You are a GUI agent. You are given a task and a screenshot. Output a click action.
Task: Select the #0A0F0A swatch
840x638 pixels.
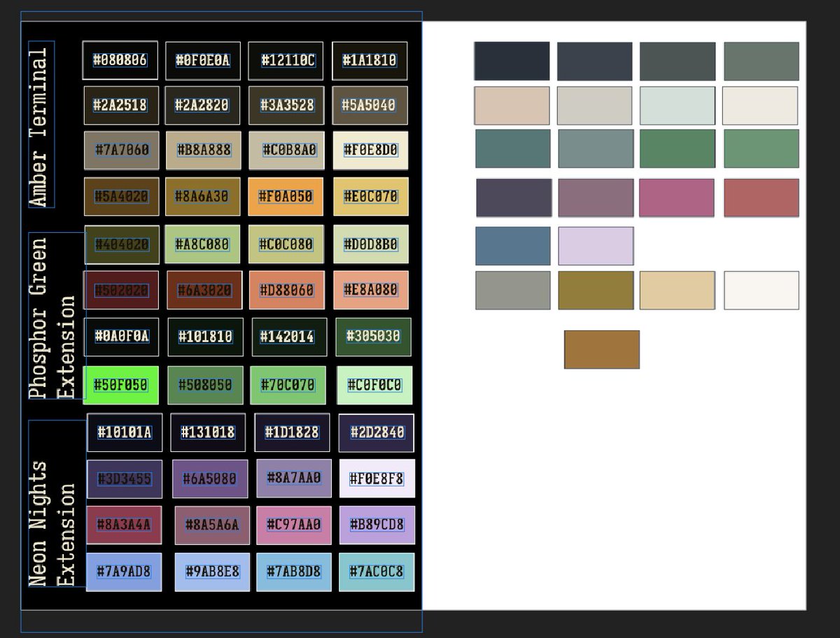click(x=122, y=336)
